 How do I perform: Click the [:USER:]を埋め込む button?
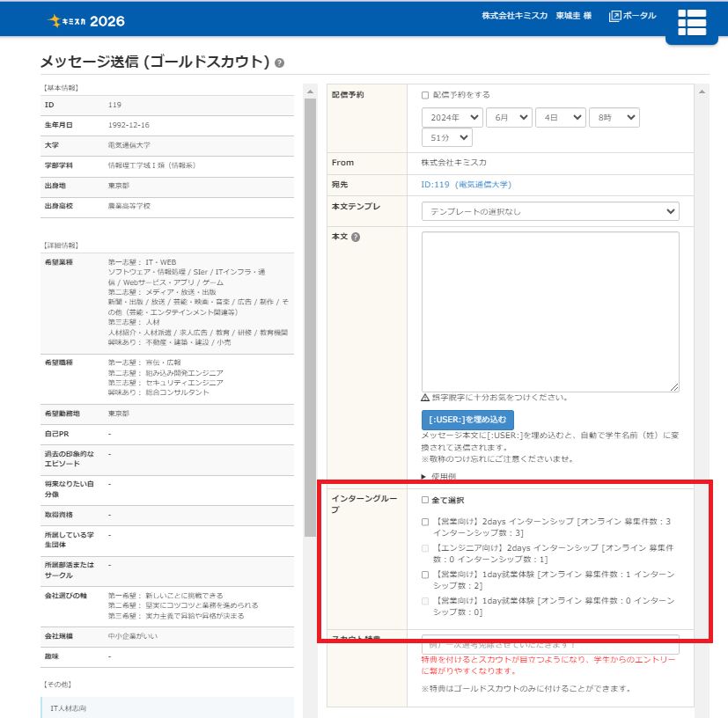[467, 420]
